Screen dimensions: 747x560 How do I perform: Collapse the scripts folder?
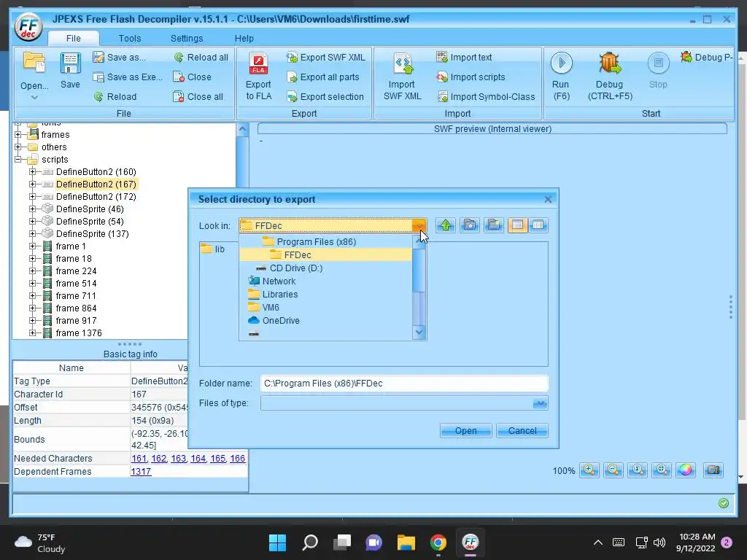tap(18, 160)
